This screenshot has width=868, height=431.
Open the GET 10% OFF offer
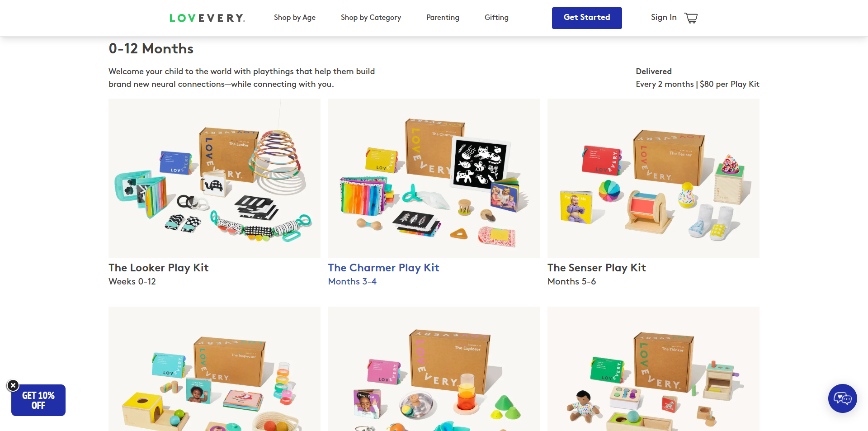38,400
